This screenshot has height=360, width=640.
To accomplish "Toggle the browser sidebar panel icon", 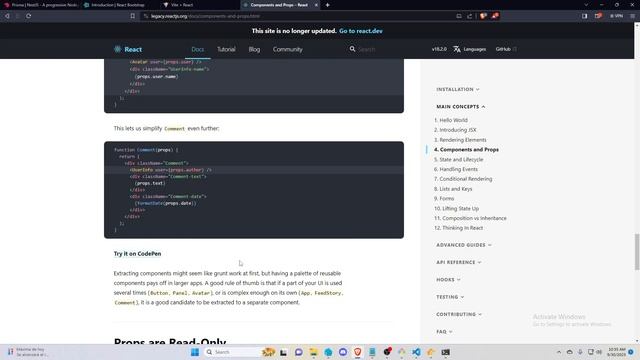I will [584, 16].
